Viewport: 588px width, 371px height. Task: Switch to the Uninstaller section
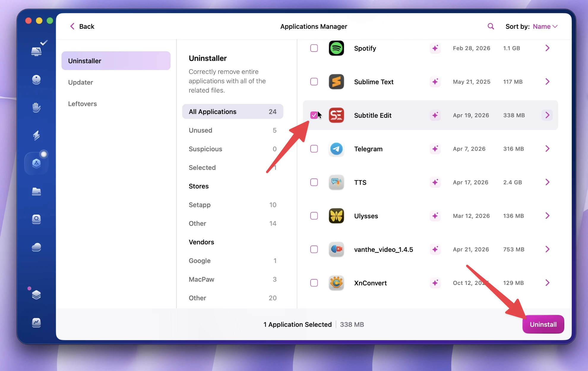(116, 61)
